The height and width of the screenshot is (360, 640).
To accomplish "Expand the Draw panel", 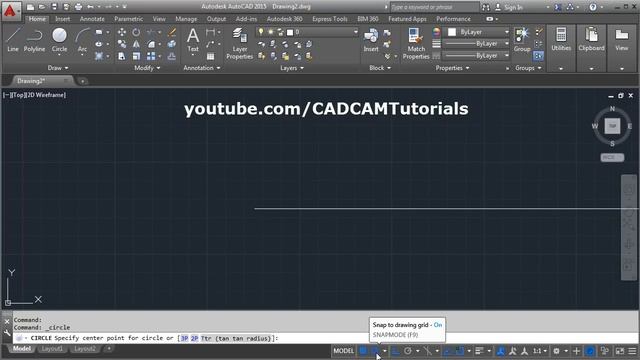I will pyautogui.click(x=58, y=68).
